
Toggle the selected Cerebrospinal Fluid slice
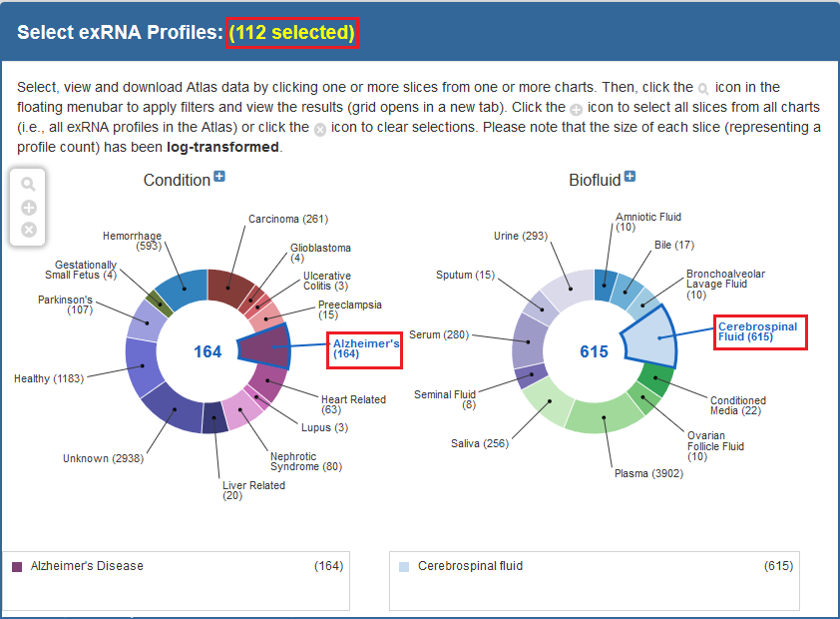(649, 338)
